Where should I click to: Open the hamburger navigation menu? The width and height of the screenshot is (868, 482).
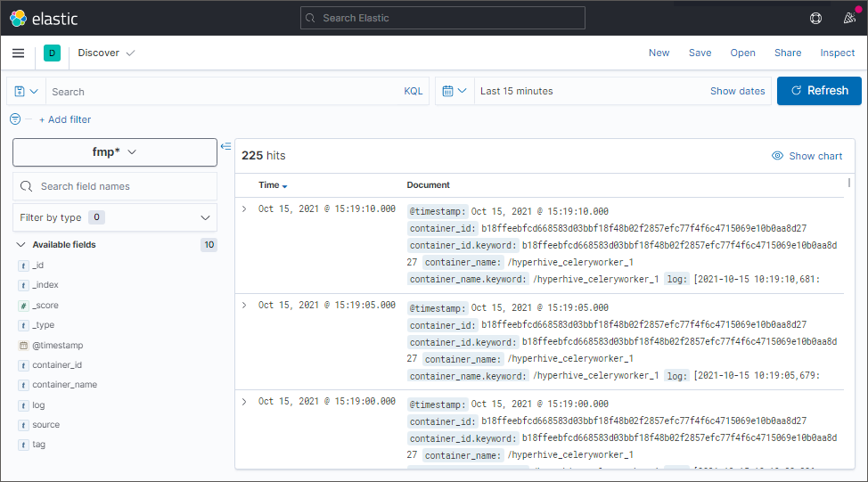(x=18, y=53)
